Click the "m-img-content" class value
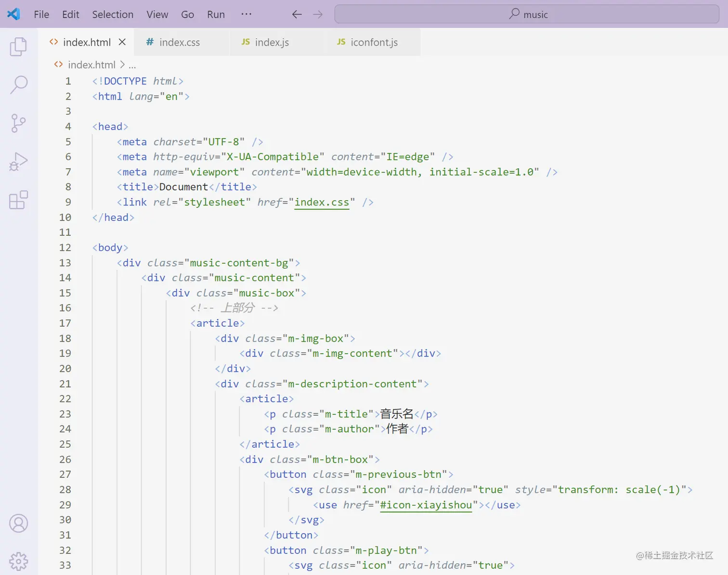Screen dimensions: 728x575 pyautogui.click(x=353, y=353)
